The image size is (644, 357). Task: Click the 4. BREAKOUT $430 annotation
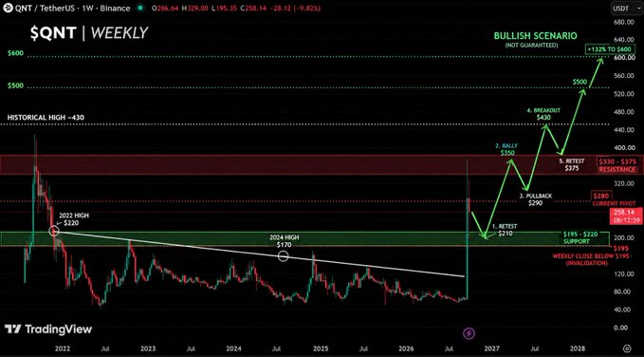tap(543, 114)
